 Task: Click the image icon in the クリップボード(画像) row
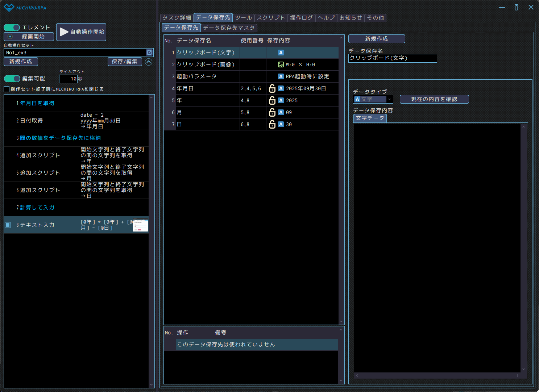(281, 64)
